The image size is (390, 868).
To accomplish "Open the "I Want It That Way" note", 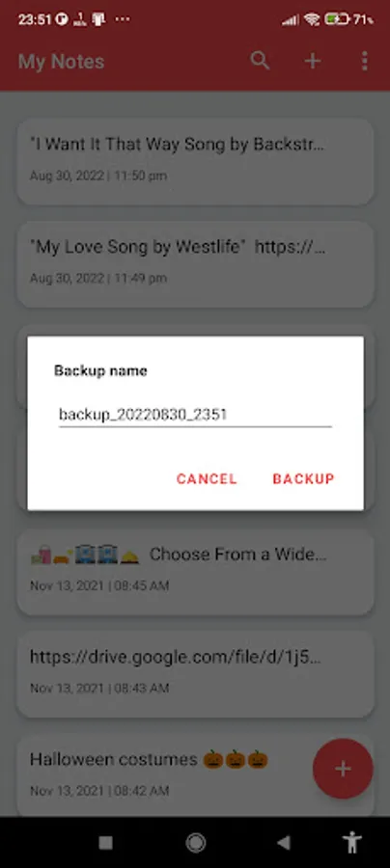I will 195,161.
